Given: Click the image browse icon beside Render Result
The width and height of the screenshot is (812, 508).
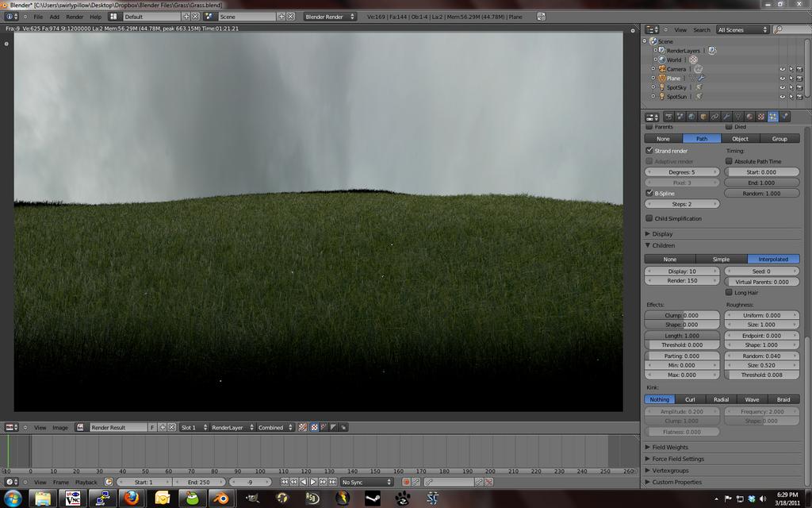Looking at the screenshot, I should pos(80,427).
